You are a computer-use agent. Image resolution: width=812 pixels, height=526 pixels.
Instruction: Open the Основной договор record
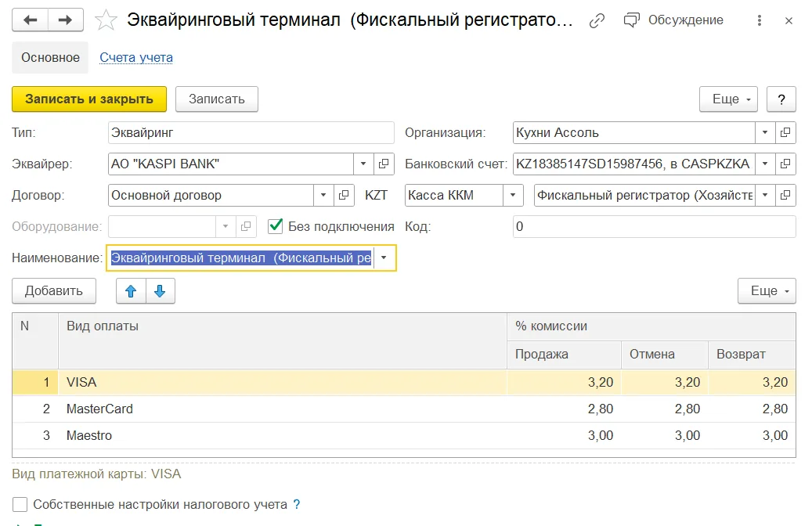(x=344, y=195)
